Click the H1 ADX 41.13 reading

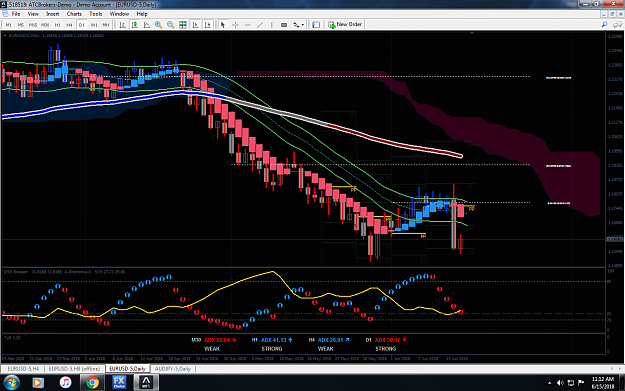point(277,340)
